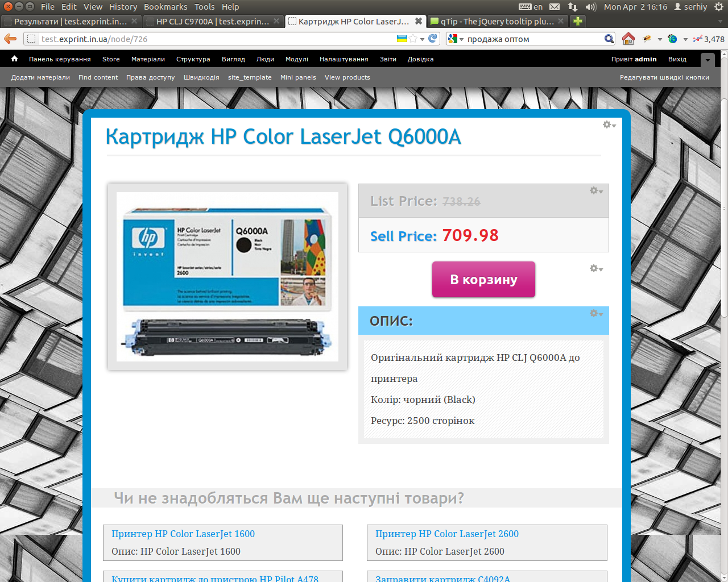Add the product with В корзину button
The image size is (728, 582).
coord(483,279)
